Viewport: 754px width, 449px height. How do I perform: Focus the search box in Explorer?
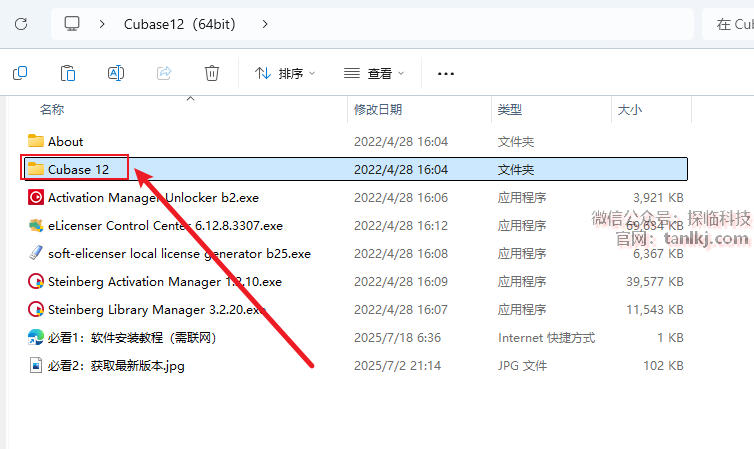[728, 24]
